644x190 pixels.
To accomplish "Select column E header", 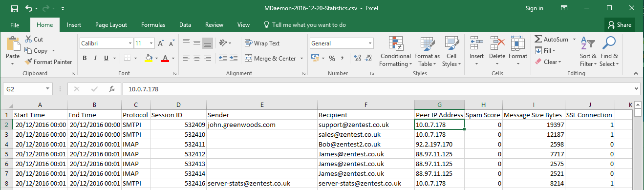I will [x=262, y=105].
